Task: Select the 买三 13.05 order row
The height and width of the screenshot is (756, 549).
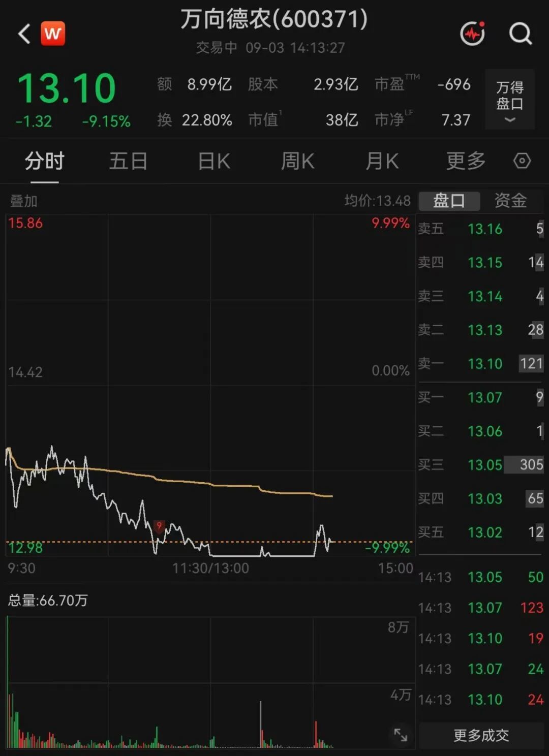Action: (x=481, y=464)
